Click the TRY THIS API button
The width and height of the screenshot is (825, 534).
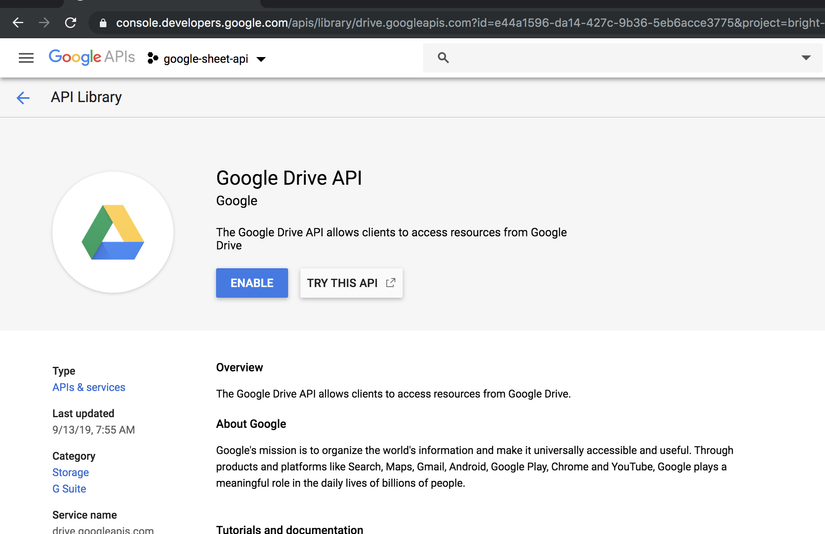click(351, 283)
